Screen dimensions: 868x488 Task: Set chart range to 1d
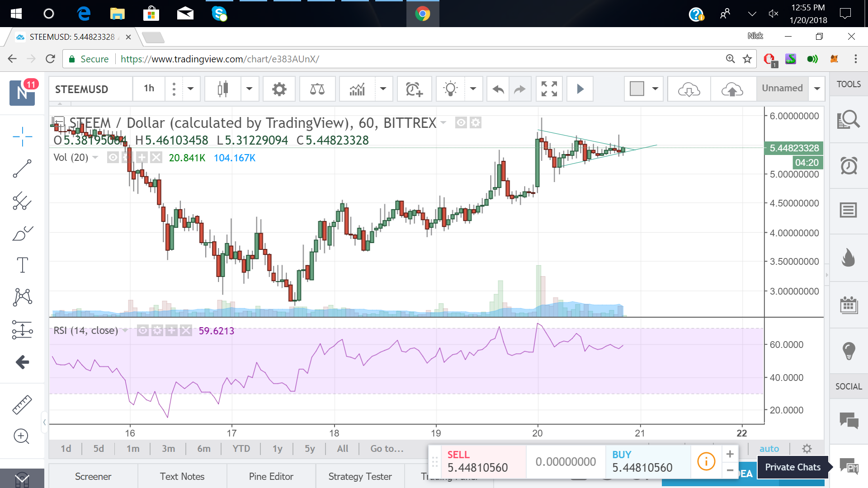tap(66, 449)
